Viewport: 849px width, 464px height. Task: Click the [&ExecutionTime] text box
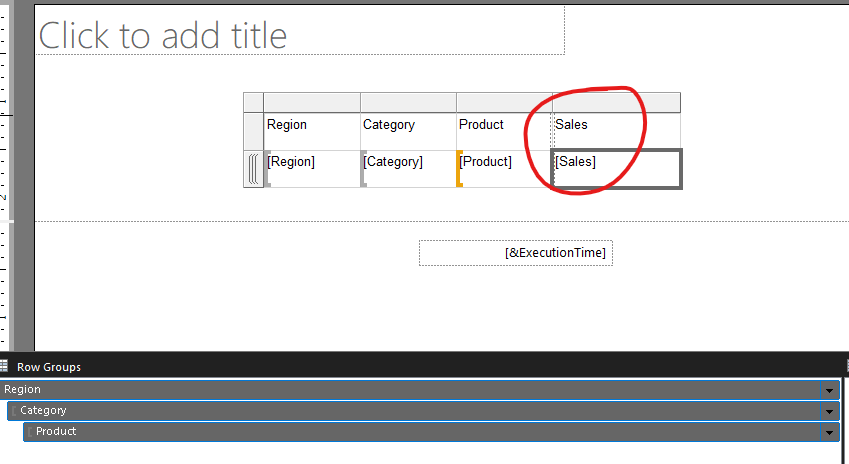[515, 253]
